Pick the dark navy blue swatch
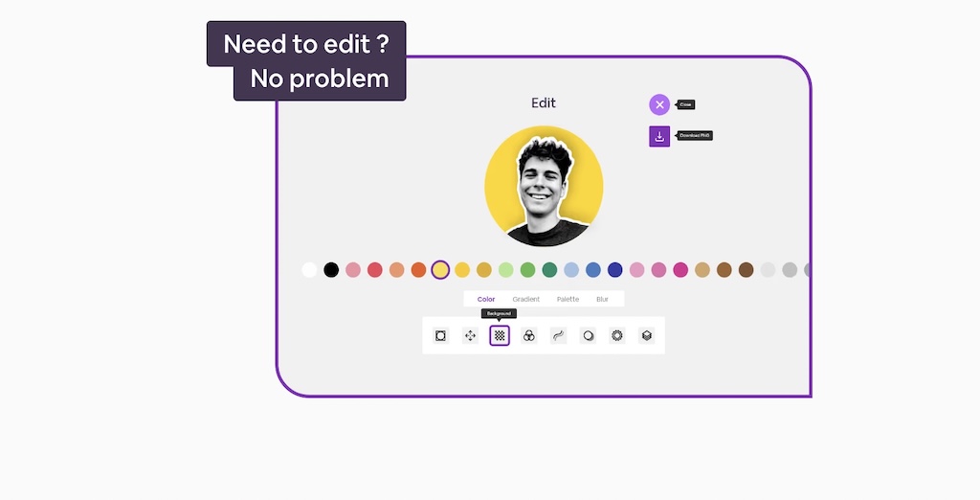Image resolution: width=980 pixels, height=500 pixels. tap(615, 270)
